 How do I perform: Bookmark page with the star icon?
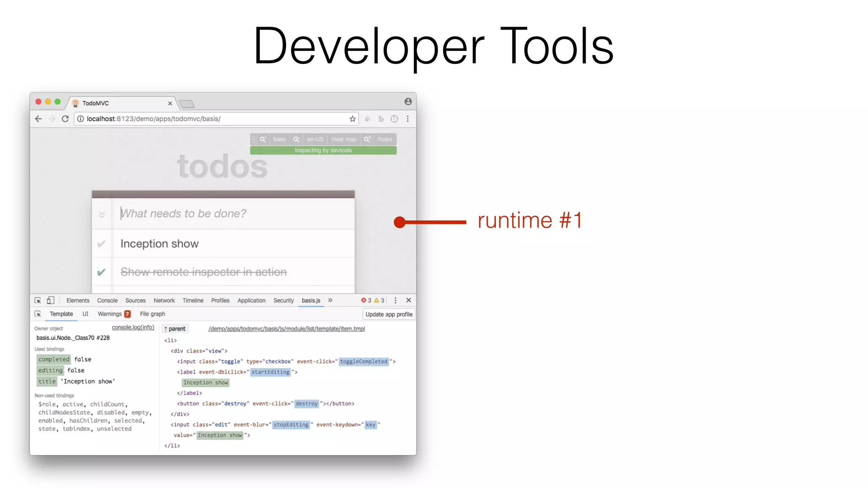(x=352, y=119)
